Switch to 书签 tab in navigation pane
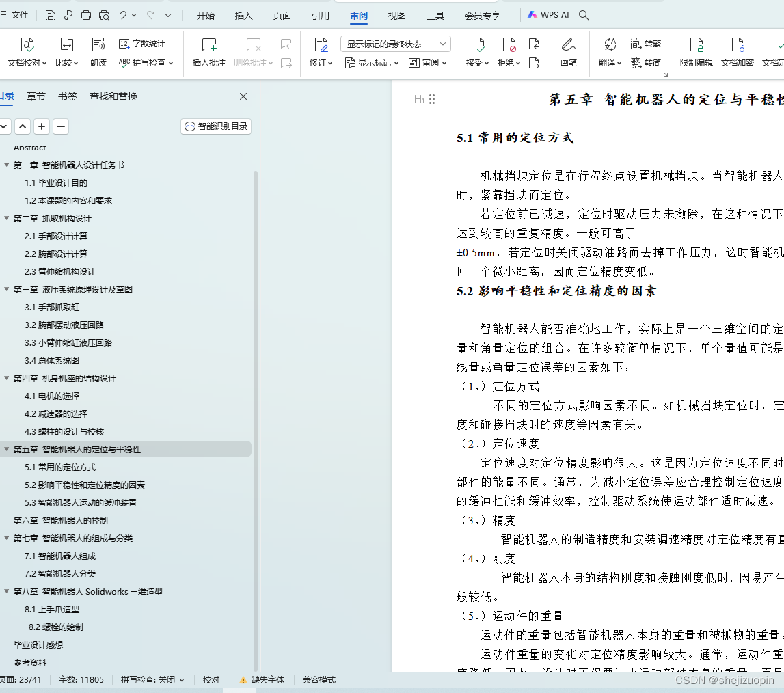This screenshot has height=693, width=784. (x=68, y=96)
